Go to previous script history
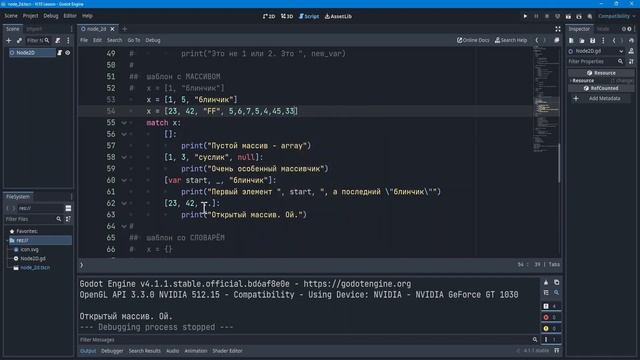This screenshot has height=360, width=640. click(x=537, y=40)
